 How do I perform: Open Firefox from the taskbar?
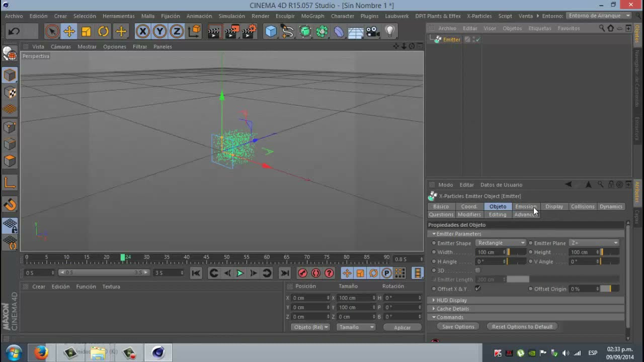(41, 352)
